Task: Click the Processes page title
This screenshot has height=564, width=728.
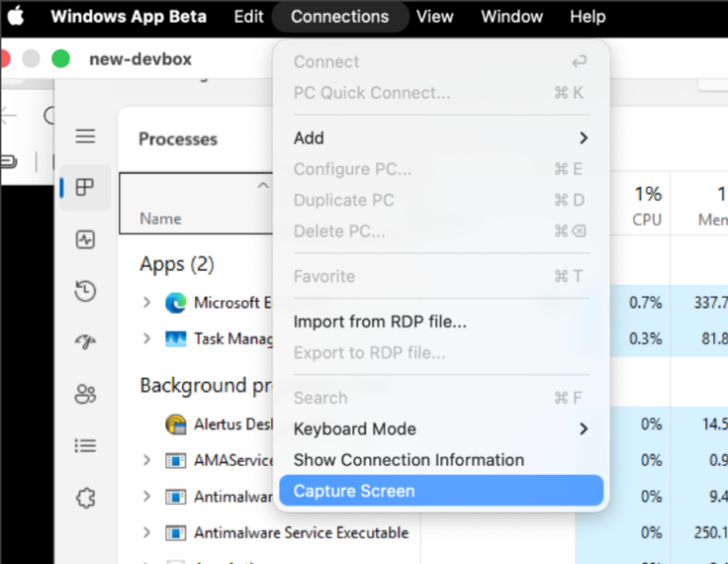Action: (178, 139)
